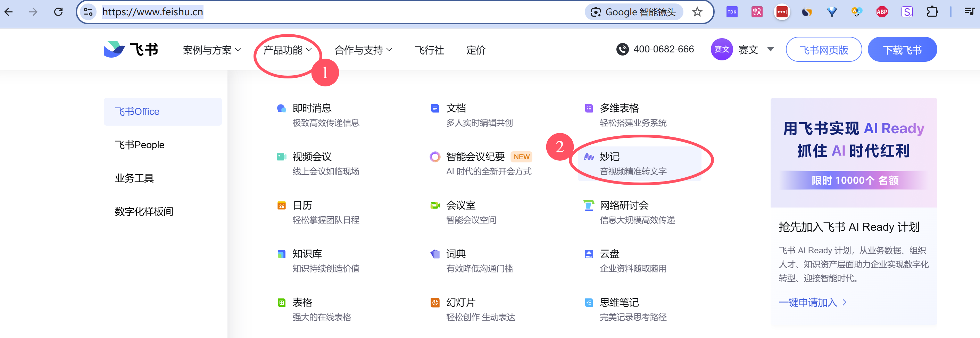Open 妙记 product link
Image resolution: width=980 pixels, height=338 pixels.
pyautogui.click(x=639, y=163)
